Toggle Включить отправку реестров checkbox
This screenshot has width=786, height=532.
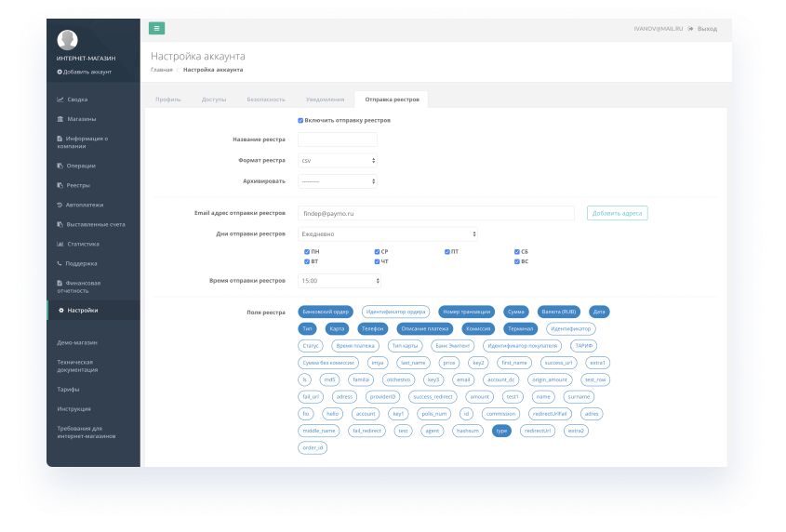point(300,120)
